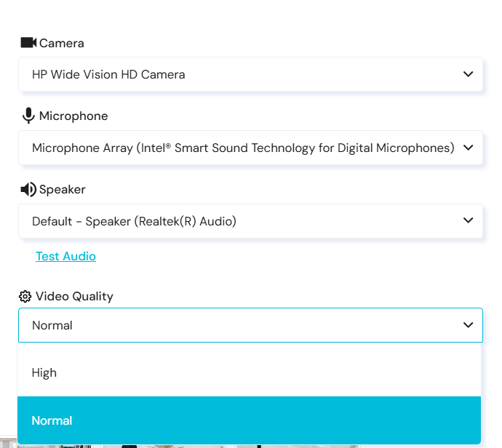Screen dimensions: 502x448
Task: Expand the Microphone dropdown using its chevron
Action: (x=468, y=148)
